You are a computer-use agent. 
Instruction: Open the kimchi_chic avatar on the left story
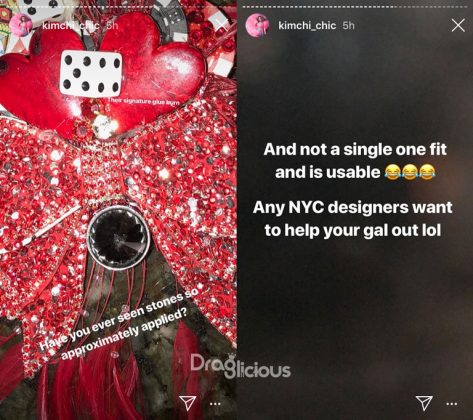pos(21,25)
